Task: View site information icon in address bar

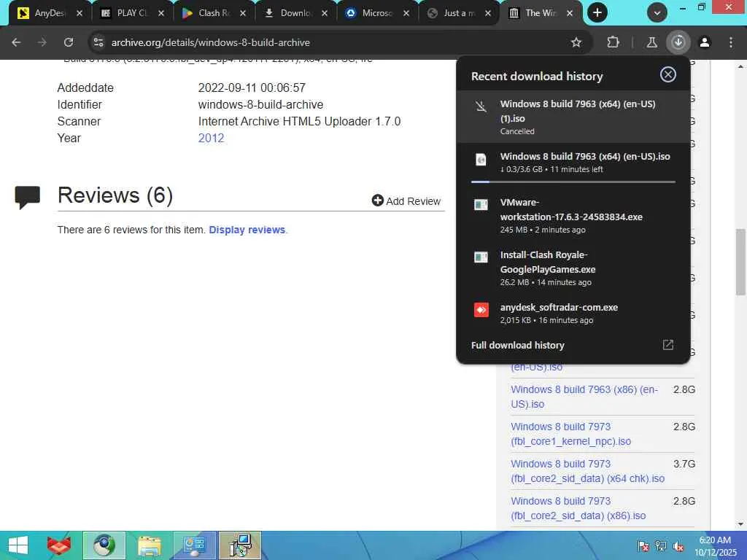Action: click(98, 42)
